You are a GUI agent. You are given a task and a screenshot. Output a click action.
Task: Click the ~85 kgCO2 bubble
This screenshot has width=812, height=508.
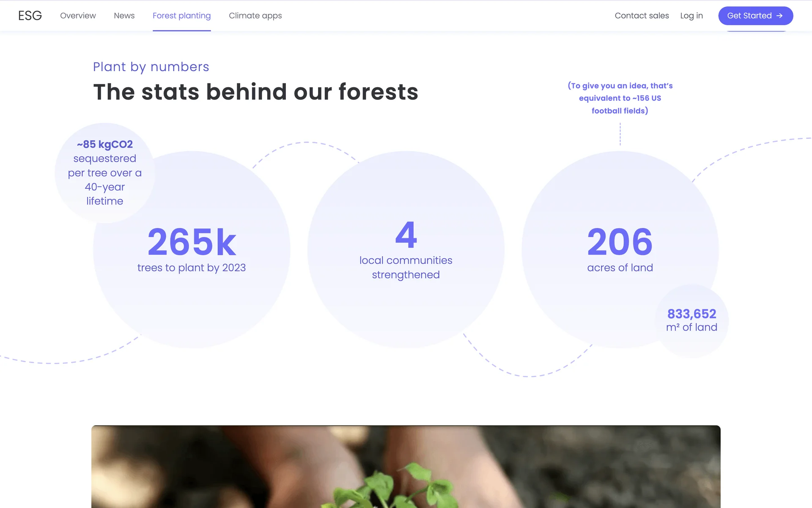(x=105, y=172)
